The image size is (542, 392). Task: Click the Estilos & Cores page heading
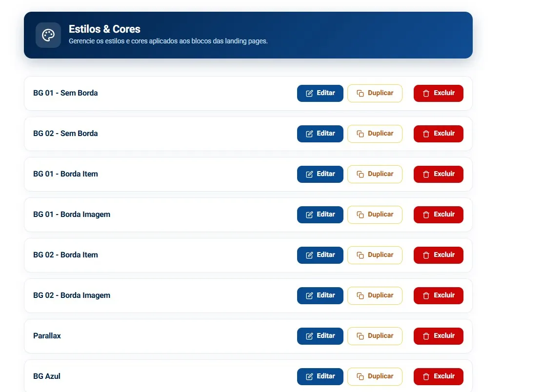tap(104, 29)
